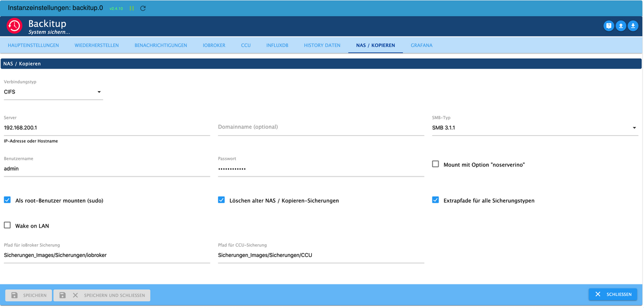Click the IP-Adresse oder Hostname hint

pyautogui.click(x=31, y=141)
